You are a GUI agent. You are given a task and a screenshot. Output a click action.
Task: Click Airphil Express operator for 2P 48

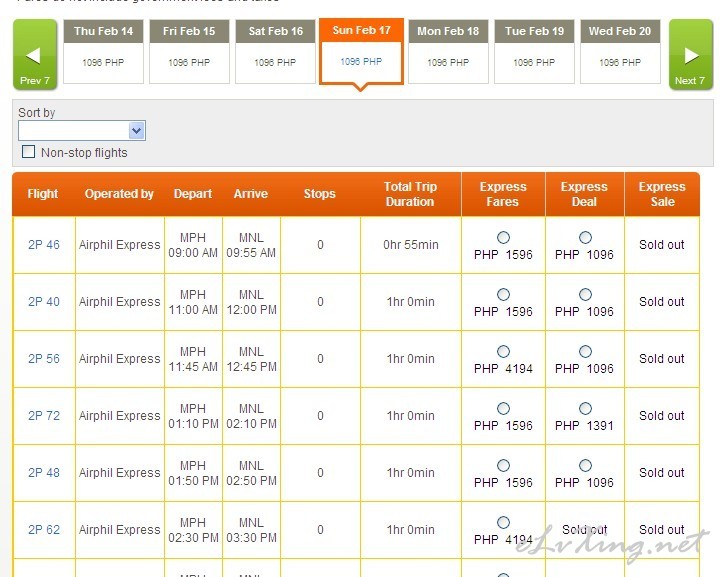pos(119,472)
